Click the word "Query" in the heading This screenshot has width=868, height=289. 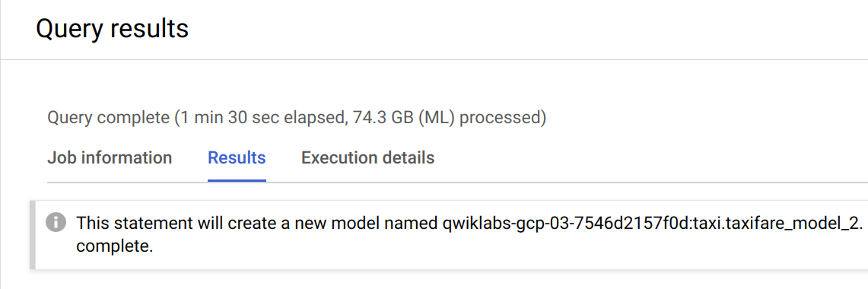pos(69,29)
